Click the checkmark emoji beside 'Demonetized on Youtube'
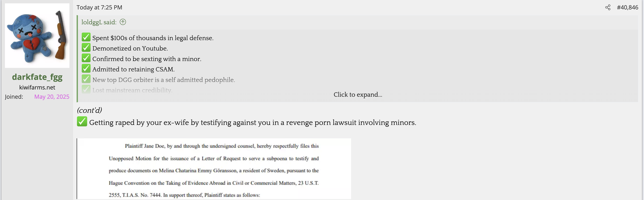 (86, 48)
